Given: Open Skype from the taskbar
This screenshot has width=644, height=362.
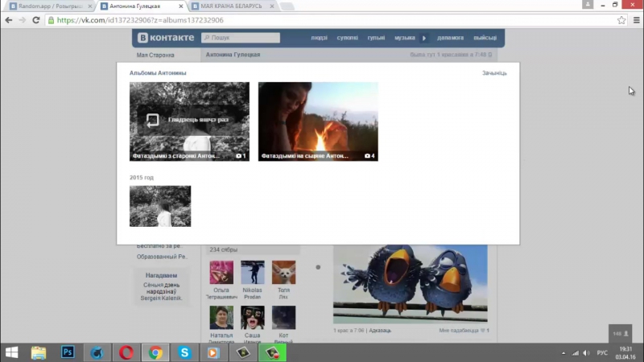Looking at the screenshot, I should tap(185, 352).
